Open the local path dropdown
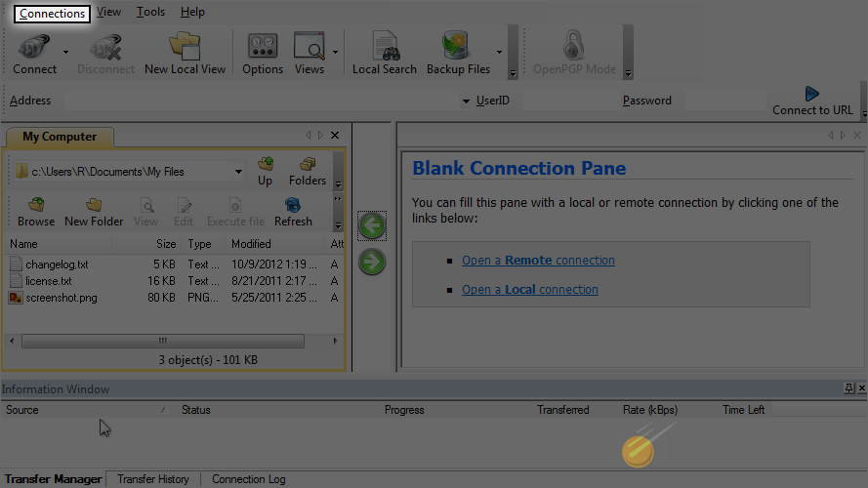 click(239, 172)
